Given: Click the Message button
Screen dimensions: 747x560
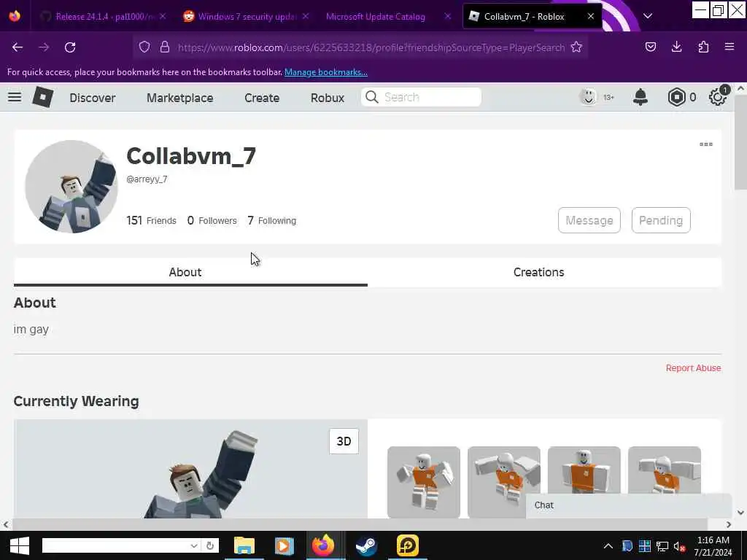Looking at the screenshot, I should point(589,220).
